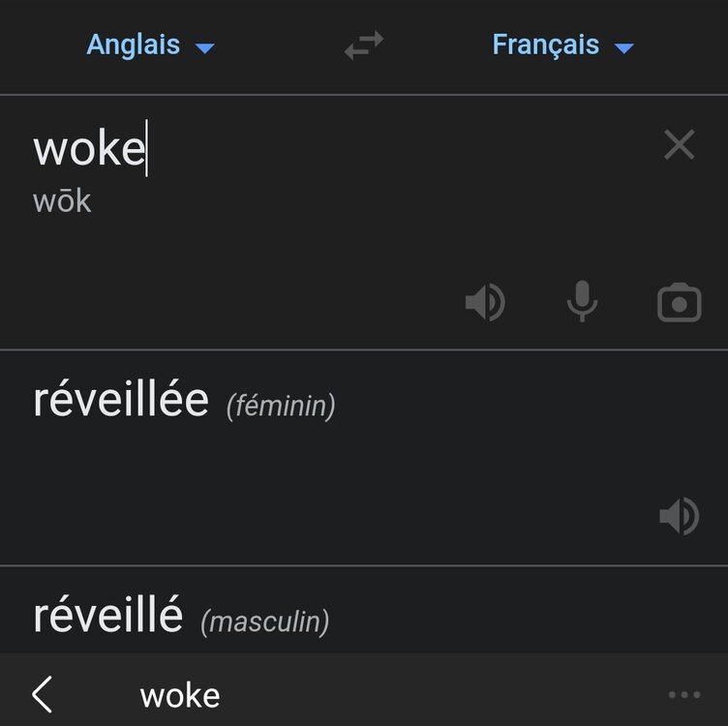Open the three-dot more options menu
The width and height of the screenshot is (728, 726).
coord(683,695)
